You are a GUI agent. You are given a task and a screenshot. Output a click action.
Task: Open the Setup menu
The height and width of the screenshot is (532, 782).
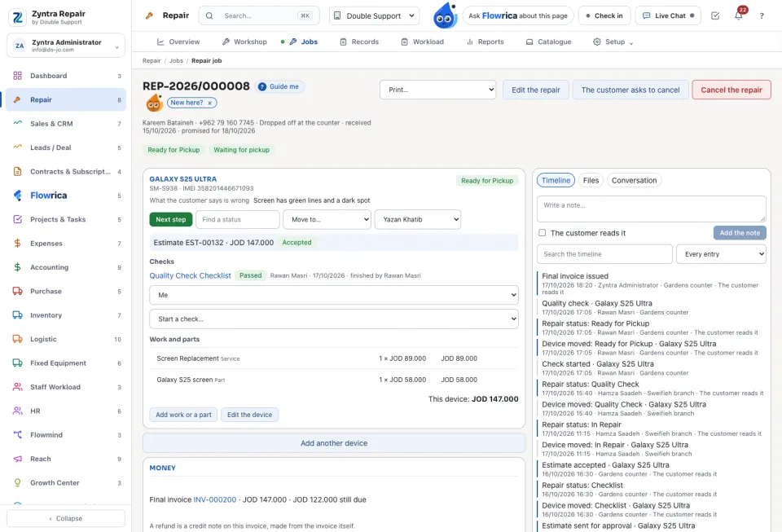tap(613, 42)
